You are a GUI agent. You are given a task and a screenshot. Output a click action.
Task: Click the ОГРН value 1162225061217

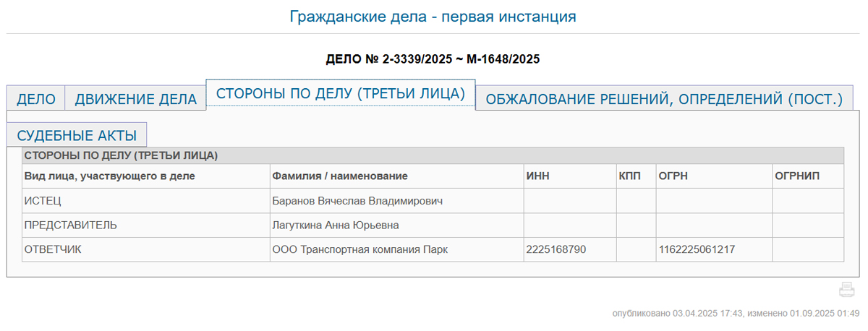[697, 249]
